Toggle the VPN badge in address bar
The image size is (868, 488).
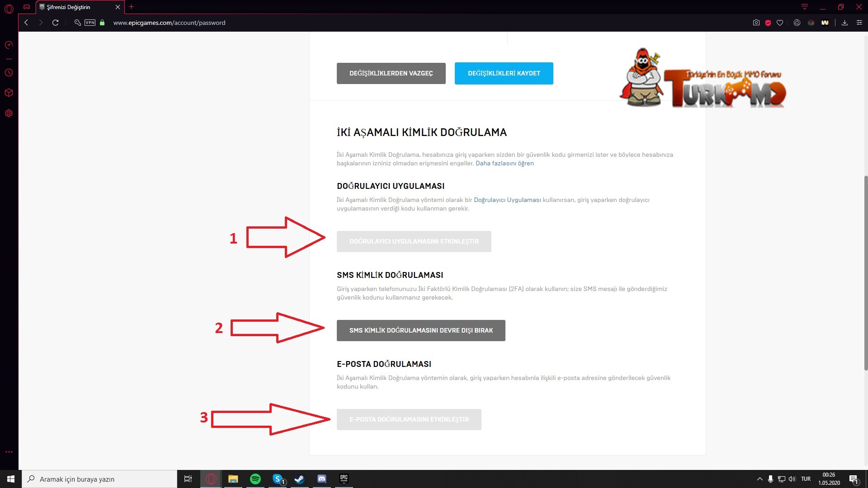coord(90,23)
